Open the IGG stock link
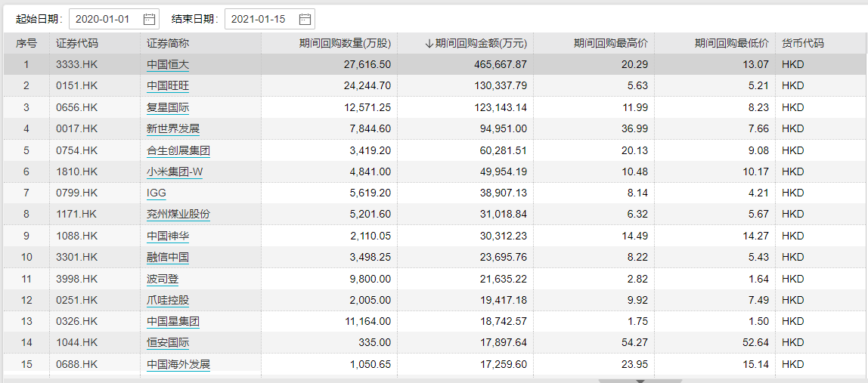868x383 pixels. [157, 193]
